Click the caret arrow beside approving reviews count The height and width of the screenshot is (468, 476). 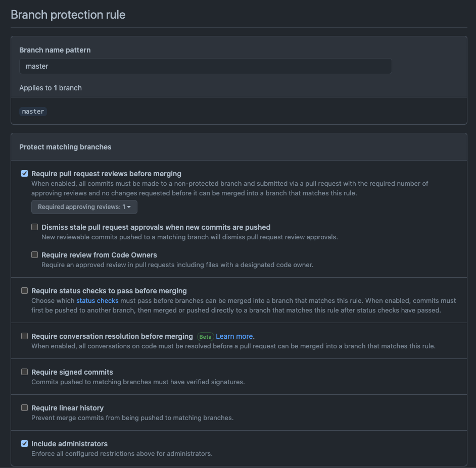pyautogui.click(x=129, y=207)
